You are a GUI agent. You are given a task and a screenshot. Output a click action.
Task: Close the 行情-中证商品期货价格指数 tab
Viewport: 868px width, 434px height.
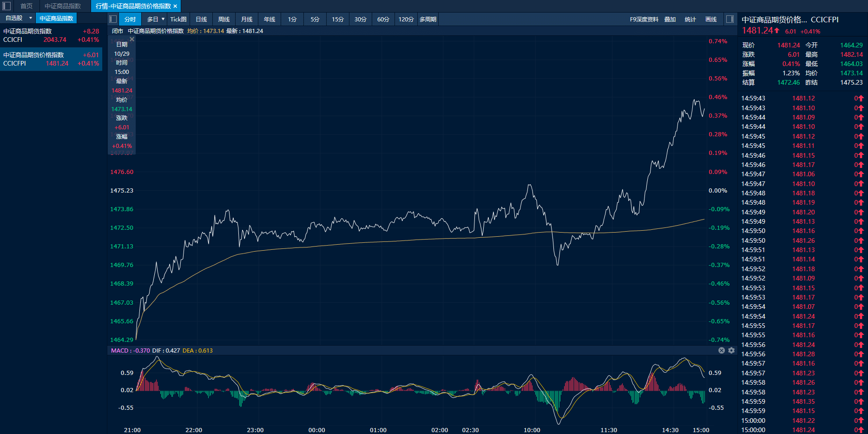point(175,6)
